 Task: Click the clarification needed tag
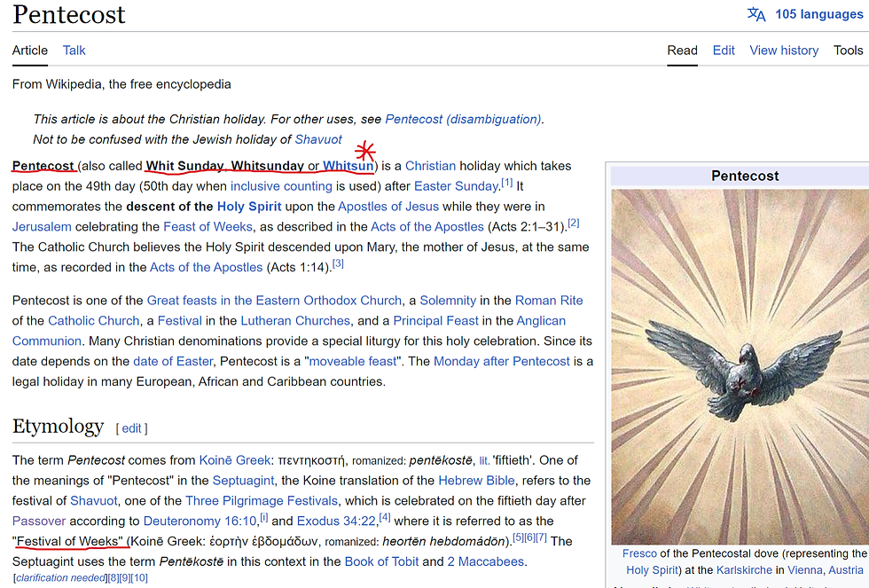click(60, 578)
